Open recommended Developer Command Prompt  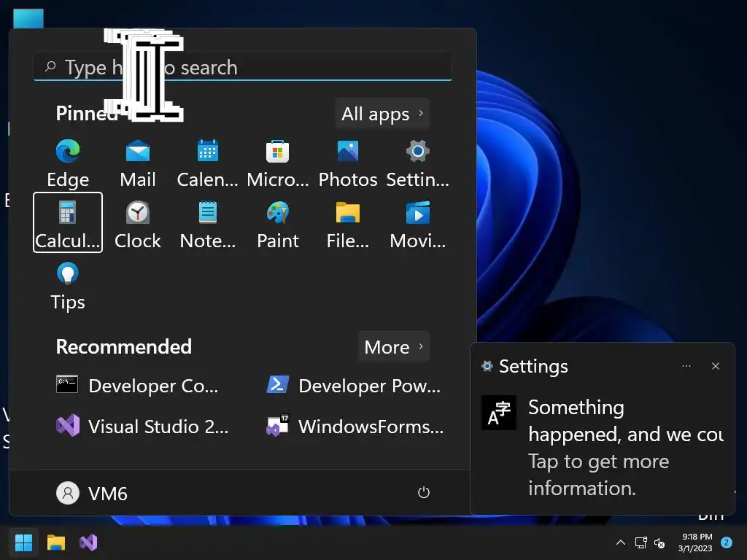[138, 385]
